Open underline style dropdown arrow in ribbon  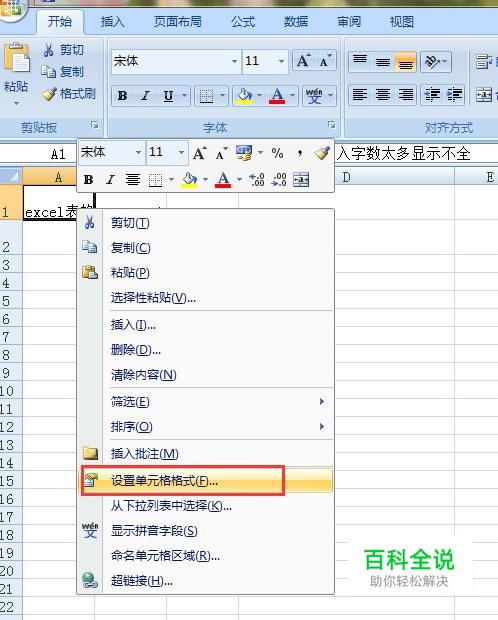tap(184, 96)
